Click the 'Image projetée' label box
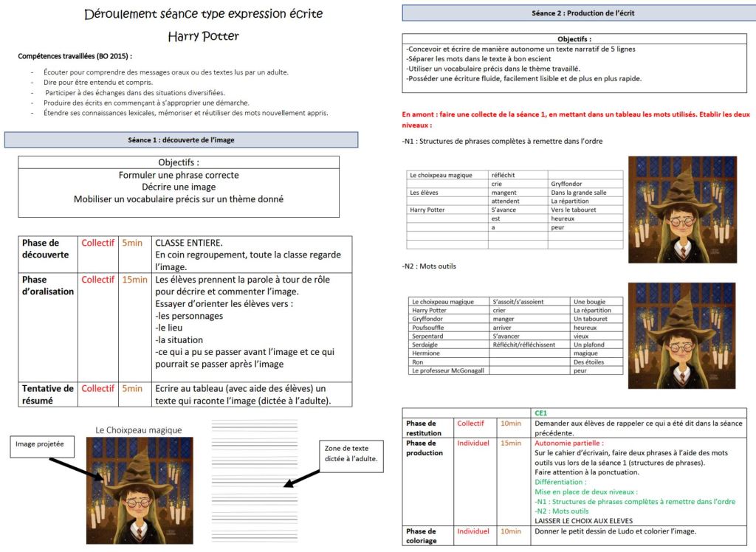The height and width of the screenshot is (552, 756). tap(42, 446)
